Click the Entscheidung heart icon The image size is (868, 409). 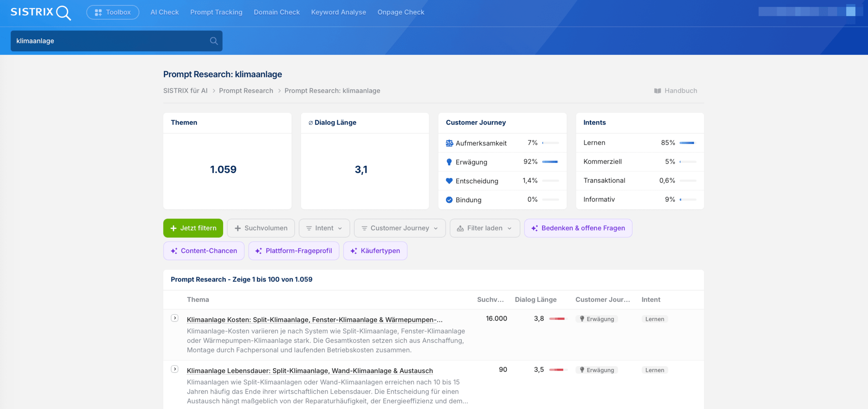449,181
